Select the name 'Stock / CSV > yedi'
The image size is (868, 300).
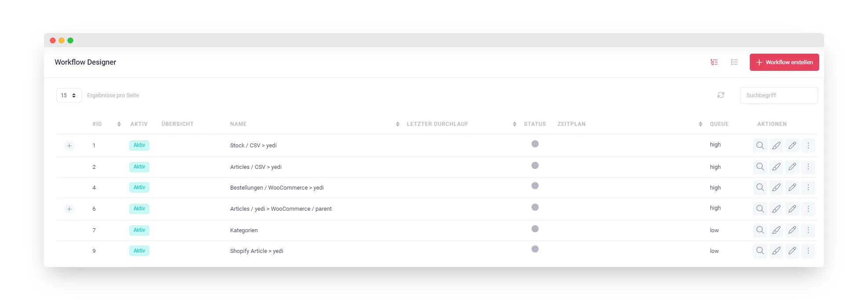253,146
